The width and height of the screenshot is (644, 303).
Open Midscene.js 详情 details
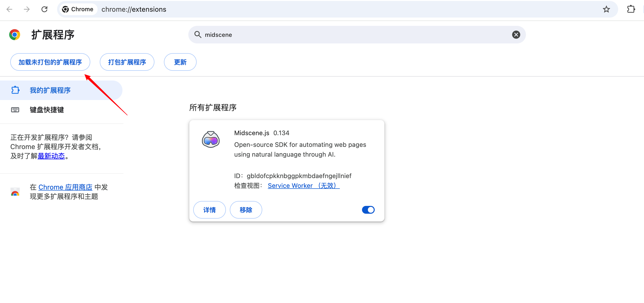209,210
